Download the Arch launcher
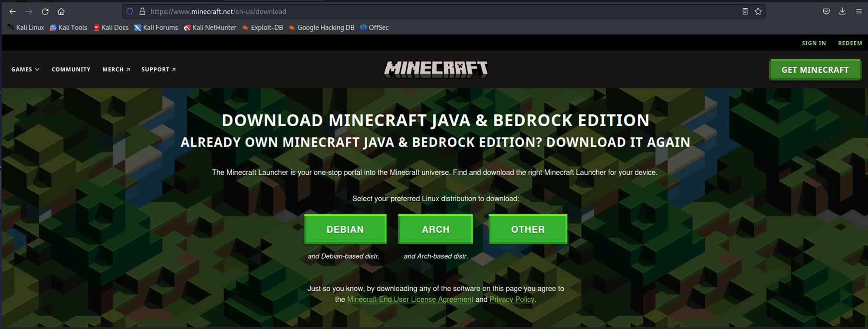This screenshot has height=329, width=868. pyautogui.click(x=435, y=229)
